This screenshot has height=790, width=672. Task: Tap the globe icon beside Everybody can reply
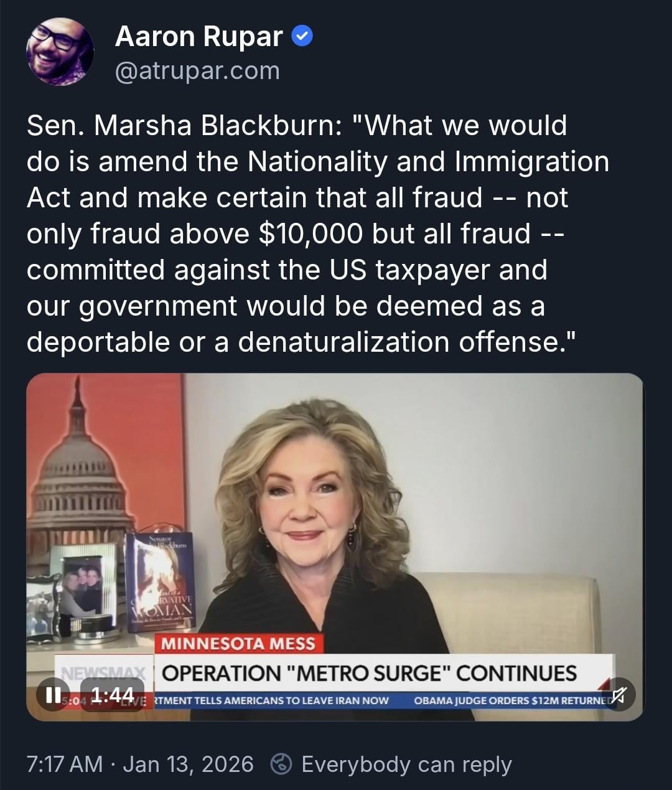[x=282, y=764]
